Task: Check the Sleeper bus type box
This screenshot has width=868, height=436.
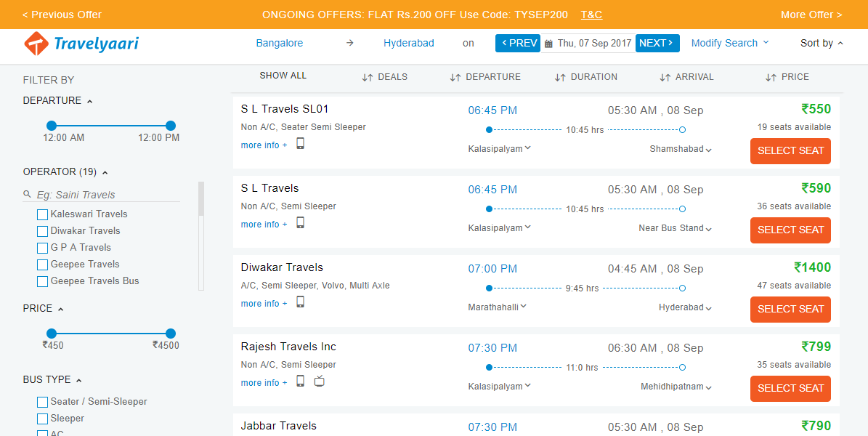Action: click(x=42, y=419)
